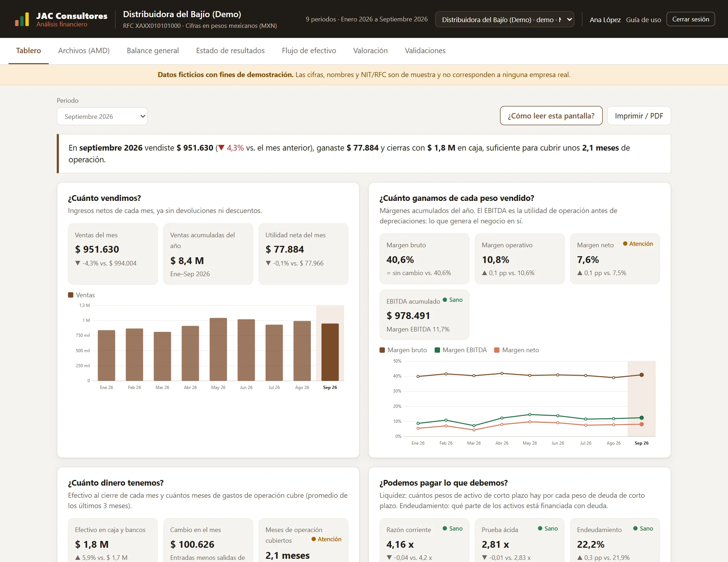Open the Archivos (AMD) tab
The image size is (728, 562).
point(84,51)
